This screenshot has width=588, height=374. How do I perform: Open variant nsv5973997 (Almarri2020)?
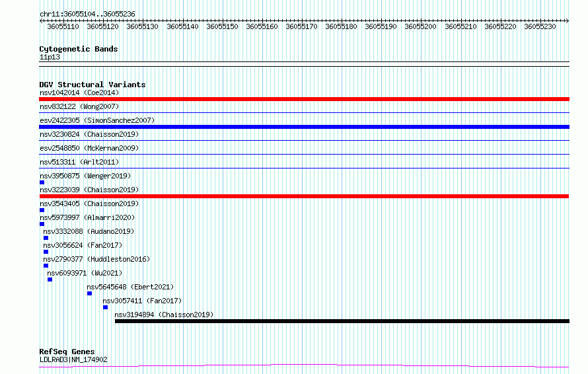point(87,217)
